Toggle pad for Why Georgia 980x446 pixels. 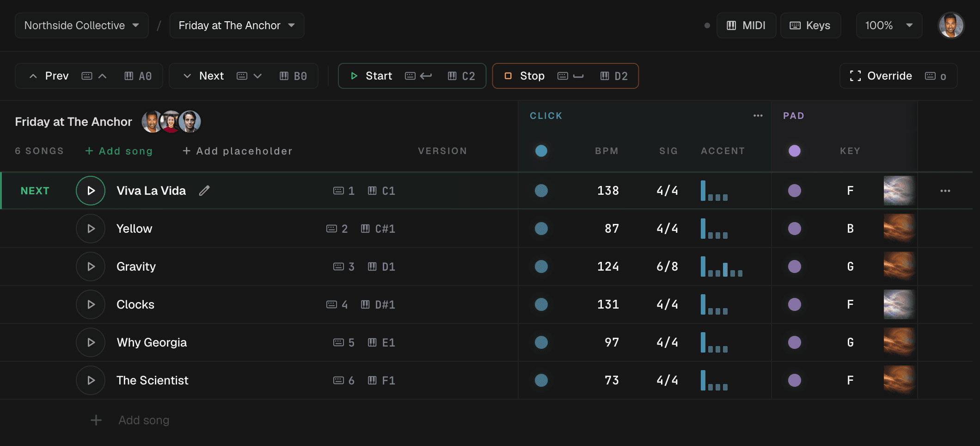pyautogui.click(x=795, y=342)
